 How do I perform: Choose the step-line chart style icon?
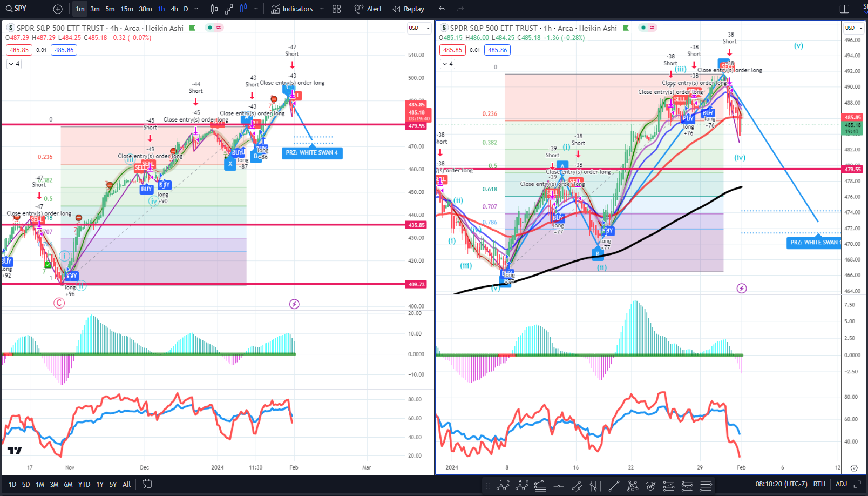[229, 9]
